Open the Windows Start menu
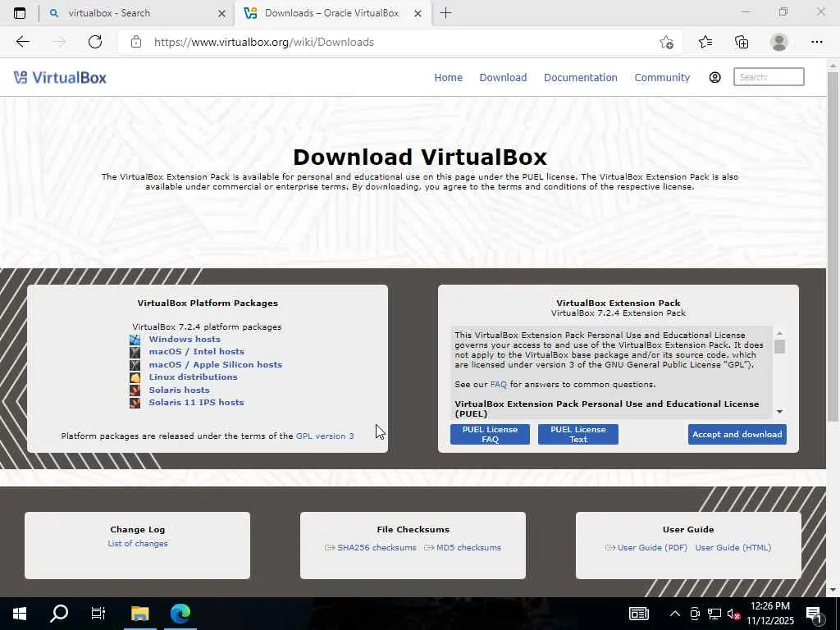Screen dimensions: 840x630 click(20, 614)
